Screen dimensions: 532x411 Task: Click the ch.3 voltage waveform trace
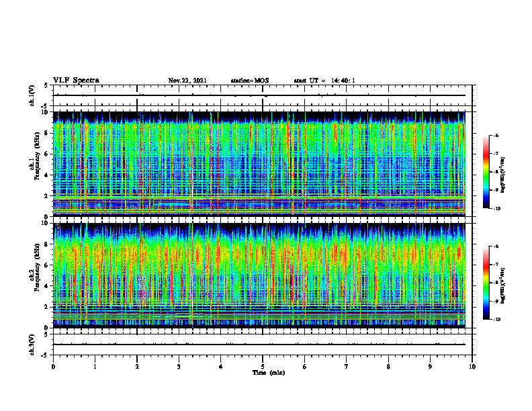coord(259,345)
